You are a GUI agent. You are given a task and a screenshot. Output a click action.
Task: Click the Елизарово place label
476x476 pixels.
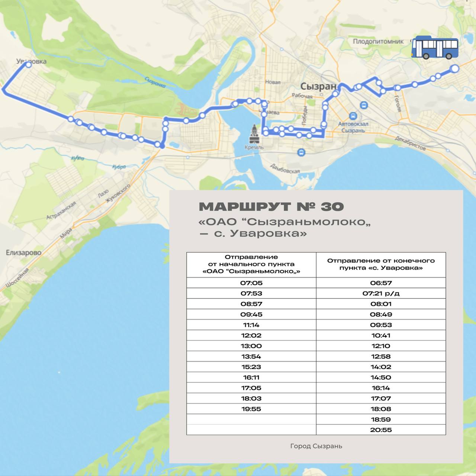[x=23, y=253]
